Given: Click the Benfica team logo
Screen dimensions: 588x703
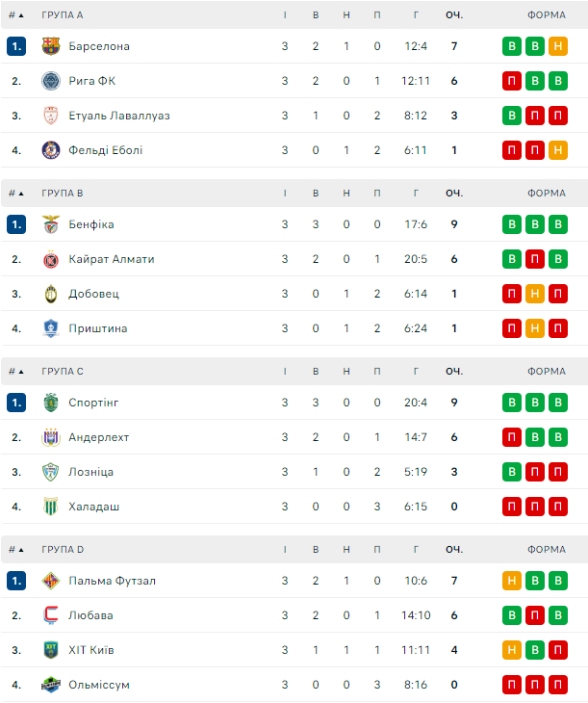Looking at the screenshot, I should (51, 224).
